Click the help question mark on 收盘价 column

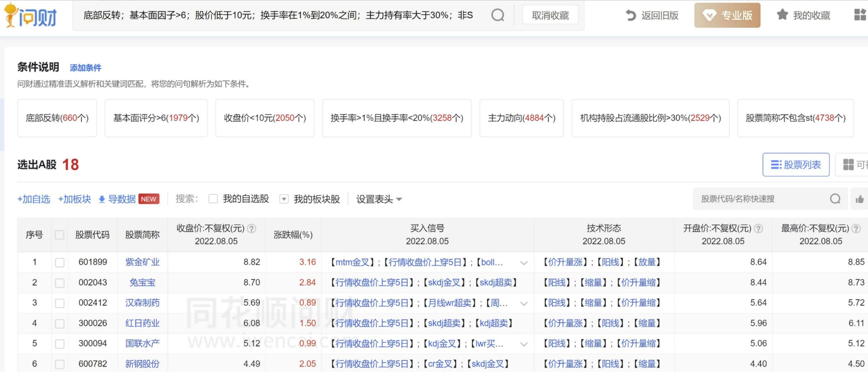tap(252, 228)
